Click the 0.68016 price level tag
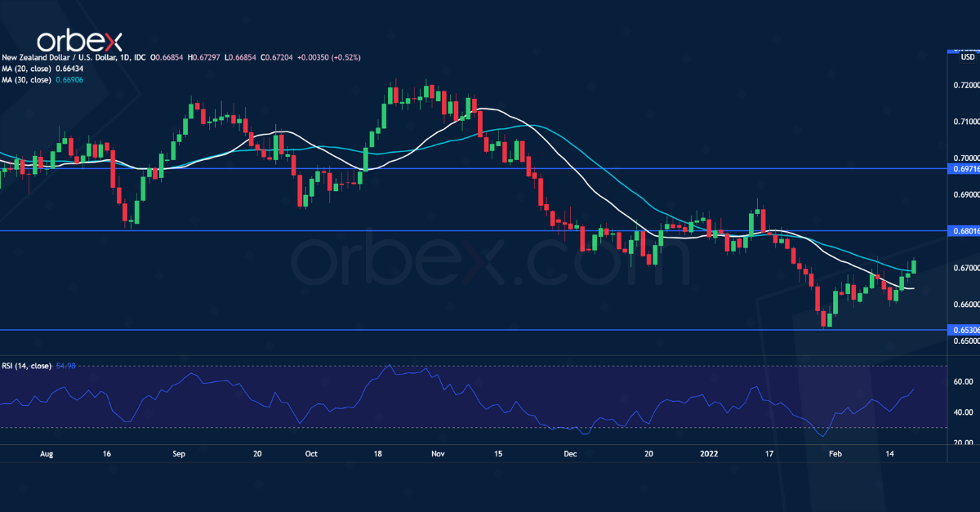 (x=964, y=231)
